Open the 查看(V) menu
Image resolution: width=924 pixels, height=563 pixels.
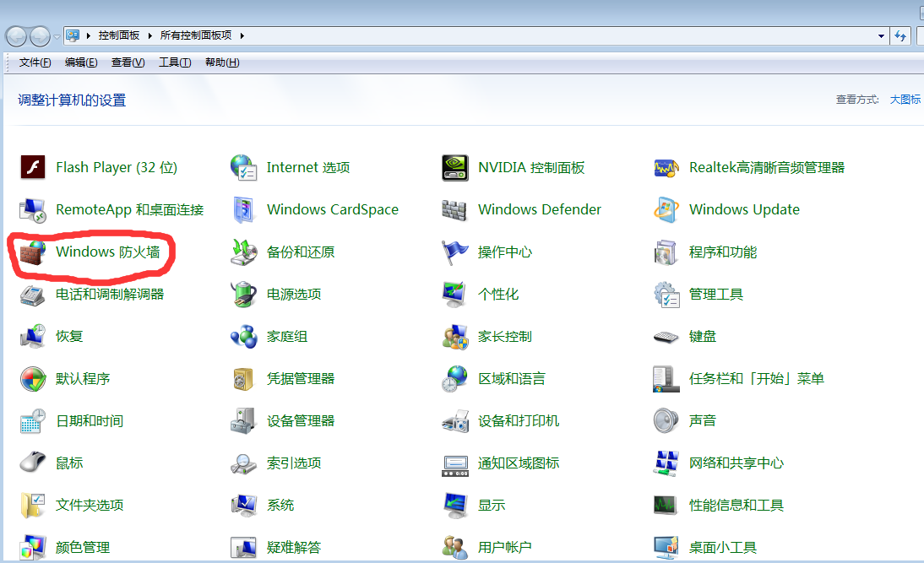tap(128, 62)
